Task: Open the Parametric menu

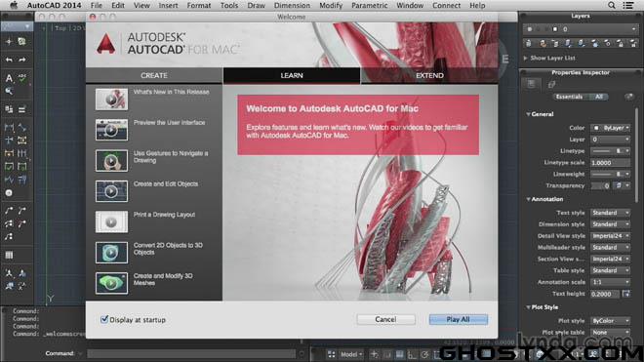Action: [x=369, y=5]
